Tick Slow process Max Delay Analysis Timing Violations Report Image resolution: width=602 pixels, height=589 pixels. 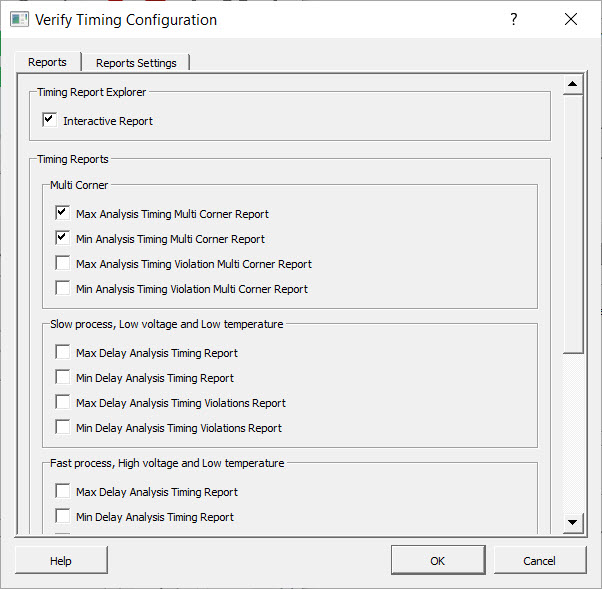pyautogui.click(x=63, y=403)
